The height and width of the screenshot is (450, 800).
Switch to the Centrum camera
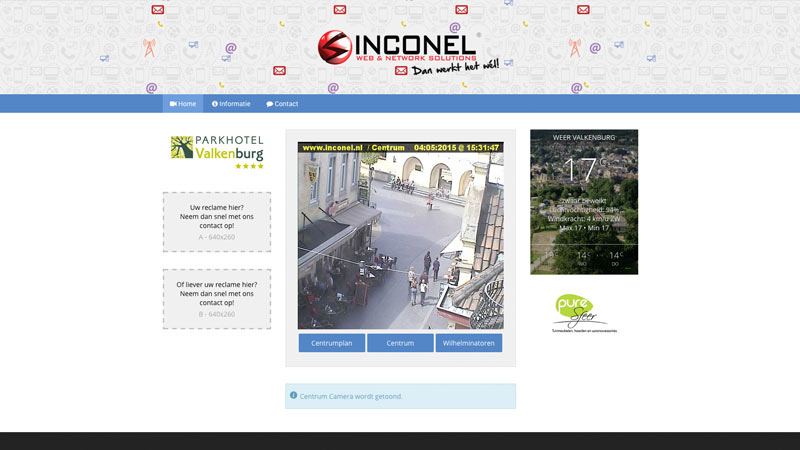(400, 343)
